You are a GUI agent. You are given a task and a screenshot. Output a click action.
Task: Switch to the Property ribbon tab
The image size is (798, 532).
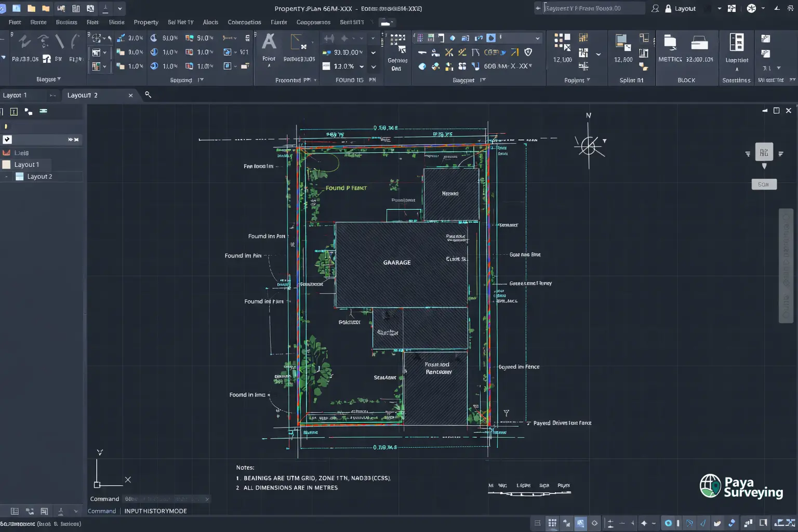pos(146,22)
